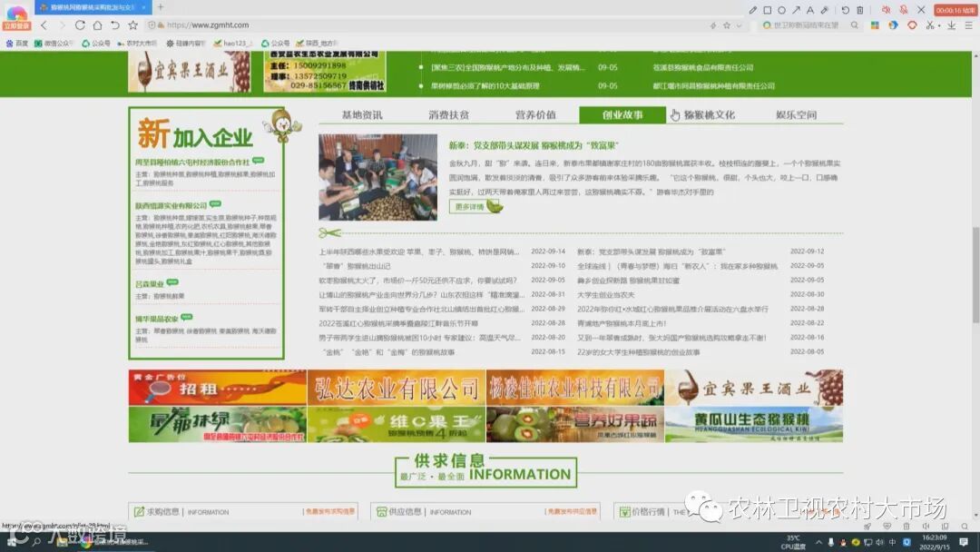980x552 pixels.
Task: Click the Windows taskbar search icon
Action: coord(35,541)
